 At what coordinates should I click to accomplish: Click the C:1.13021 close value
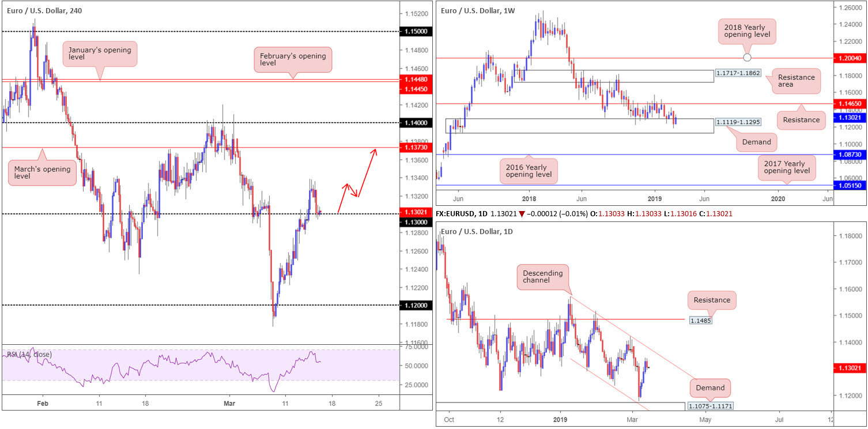715,214
